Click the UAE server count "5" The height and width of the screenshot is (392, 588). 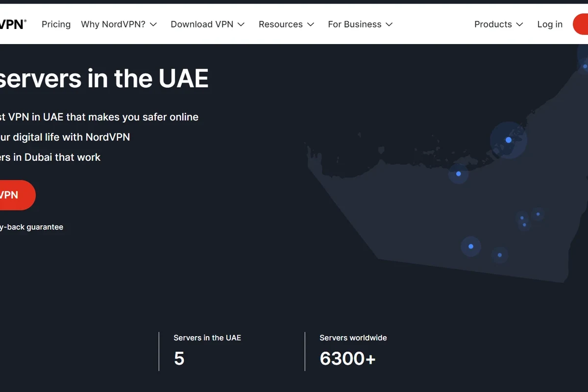pyautogui.click(x=179, y=359)
